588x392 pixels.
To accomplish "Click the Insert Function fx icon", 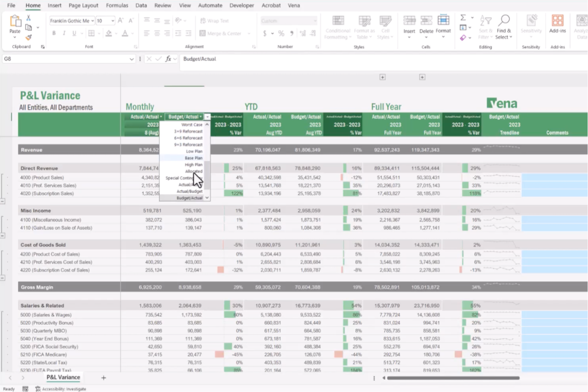I will point(168,59).
